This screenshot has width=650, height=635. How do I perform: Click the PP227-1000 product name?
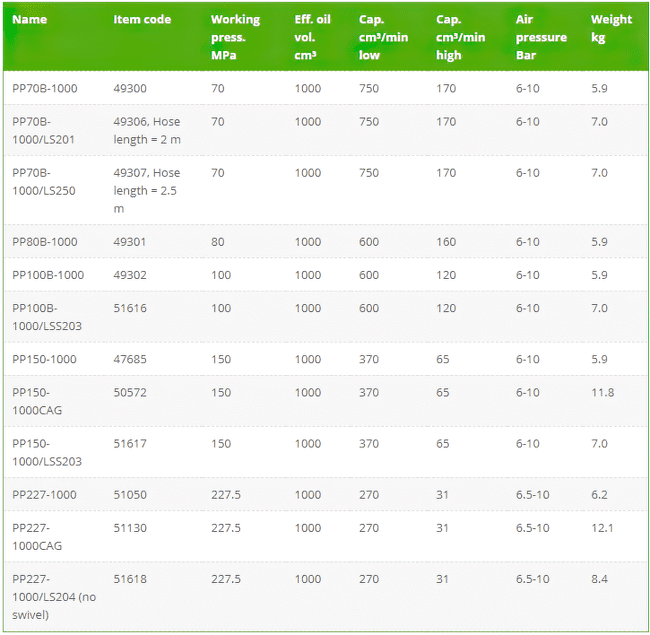[x=44, y=494]
